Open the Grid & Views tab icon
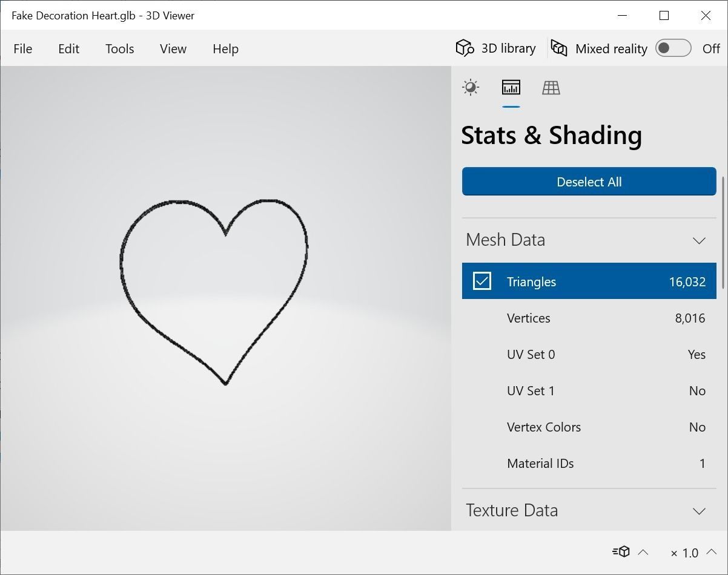This screenshot has width=728, height=575. pyautogui.click(x=551, y=88)
